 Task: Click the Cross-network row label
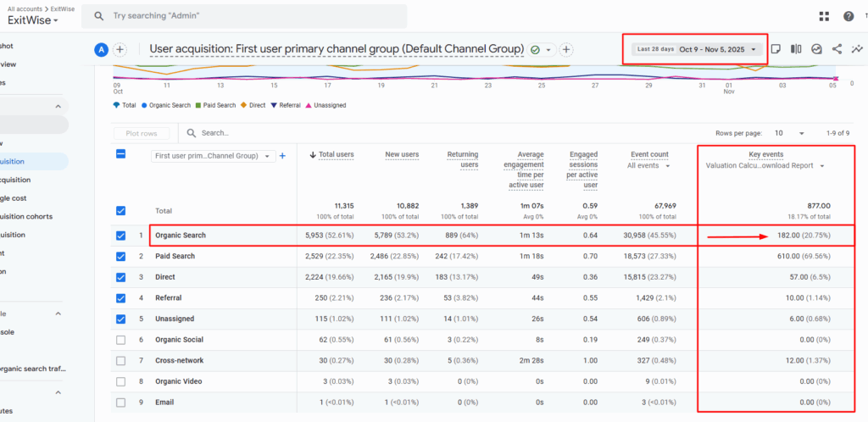pos(180,361)
